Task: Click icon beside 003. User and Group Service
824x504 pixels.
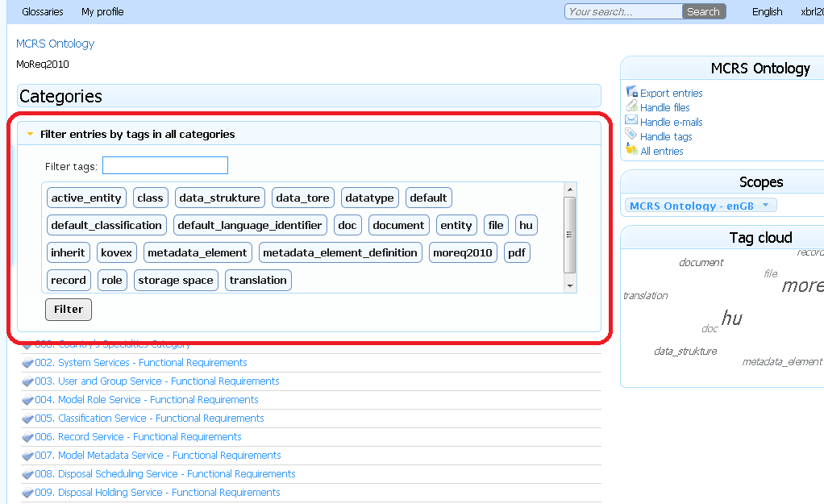Action: 28,381
